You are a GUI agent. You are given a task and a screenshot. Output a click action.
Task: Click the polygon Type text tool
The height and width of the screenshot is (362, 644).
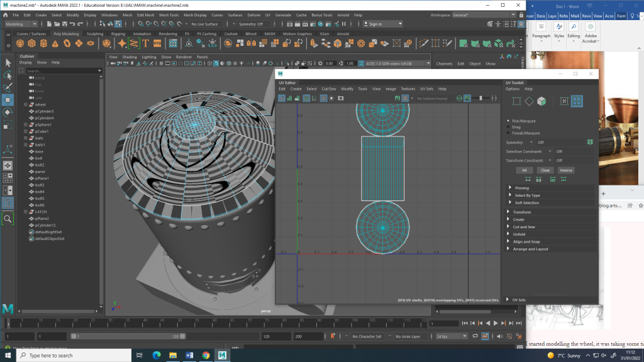point(145,43)
